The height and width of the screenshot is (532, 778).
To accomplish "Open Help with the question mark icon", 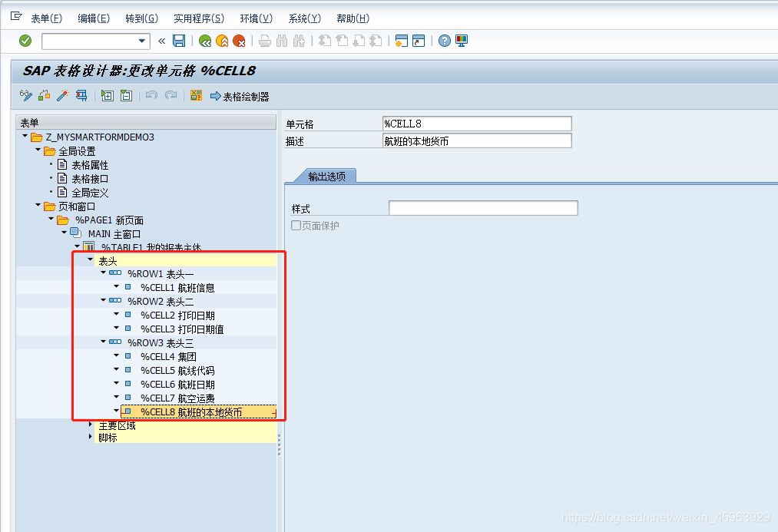I will tap(445, 41).
